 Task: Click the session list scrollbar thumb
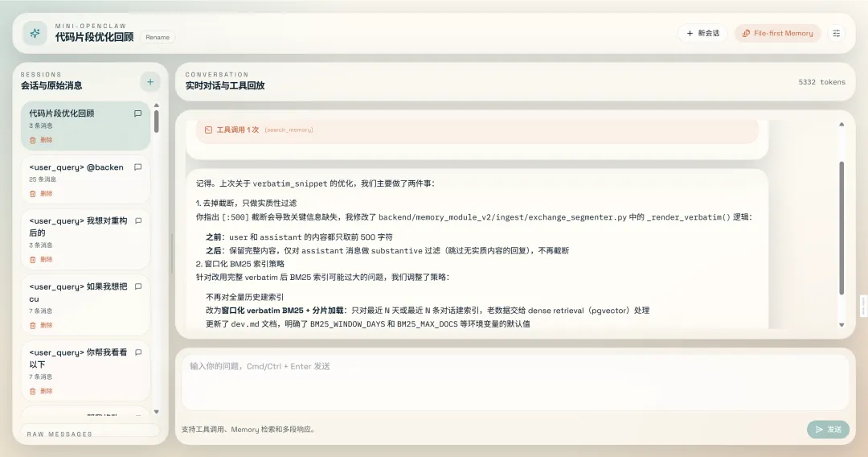point(157,121)
